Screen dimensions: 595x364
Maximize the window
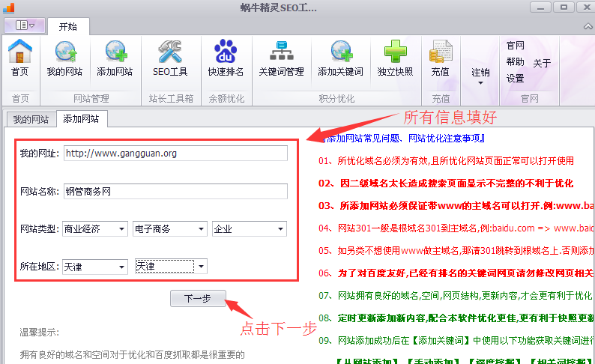click(x=564, y=7)
